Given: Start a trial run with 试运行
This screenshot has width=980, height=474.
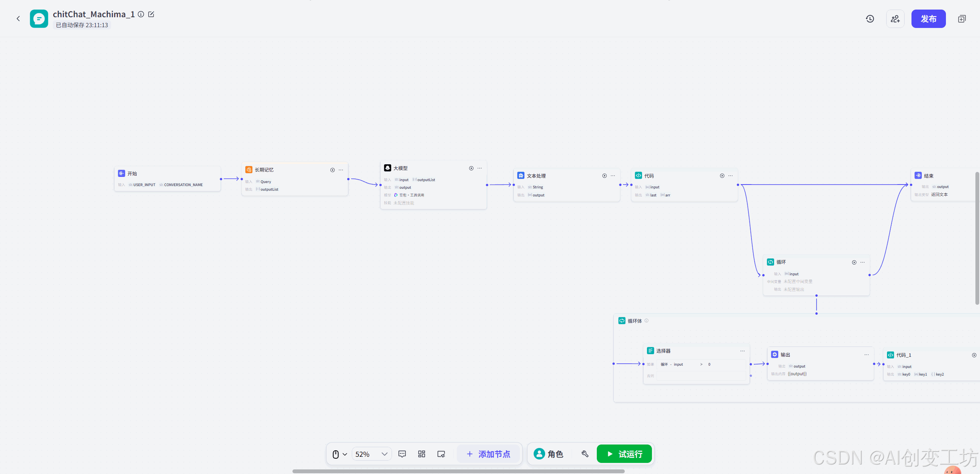Looking at the screenshot, I should coord(624,454).
